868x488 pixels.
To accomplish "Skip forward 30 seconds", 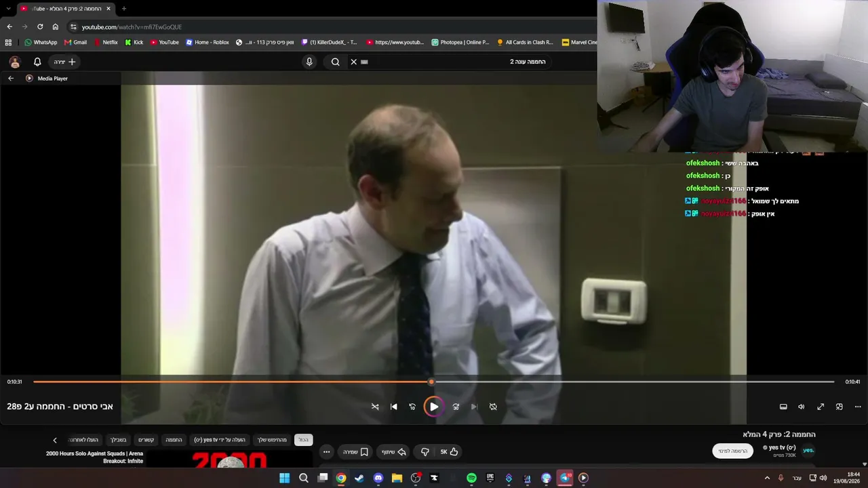I will (x=456, y=407).
